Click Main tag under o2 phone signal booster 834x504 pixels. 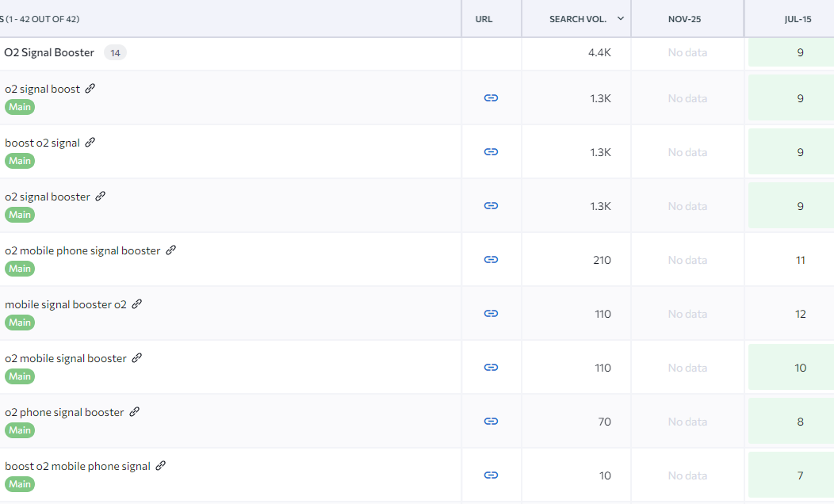(x=20, y=430)
